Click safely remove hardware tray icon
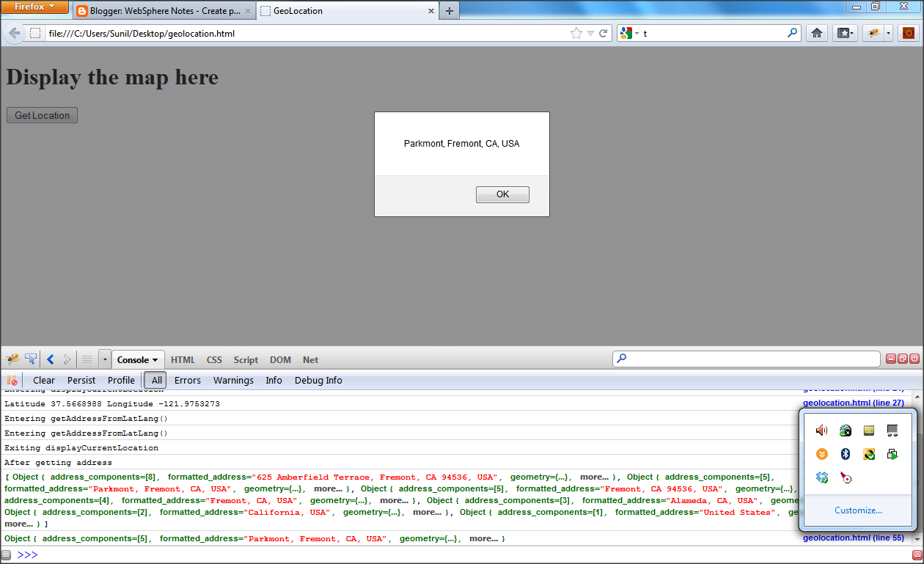Screen dimensions: 924x564 (x=892, y=454)
